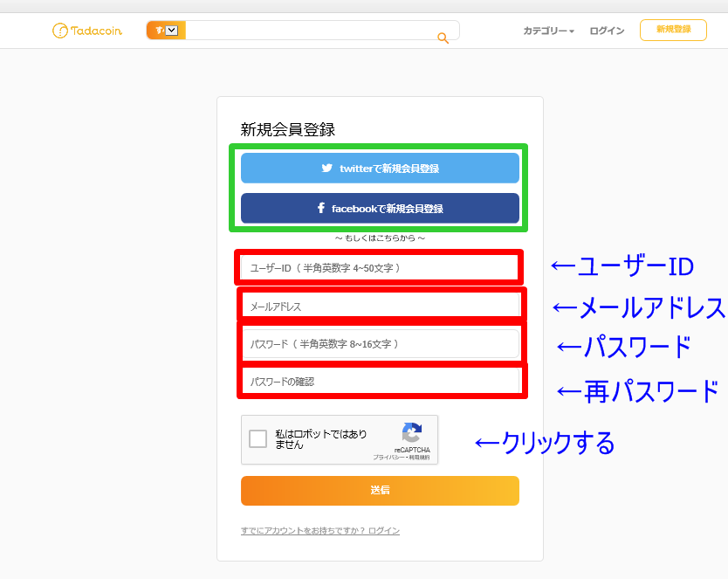Viewport: 728px width, 579px height.
Task: Focus the パスワードの確認 field
Action: (x=380, y=382)
